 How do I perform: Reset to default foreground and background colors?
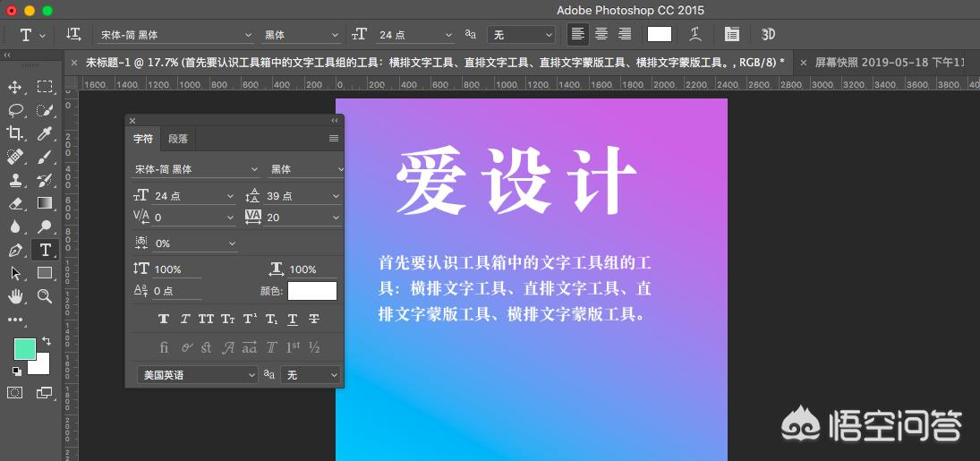[x=16, y=371]
